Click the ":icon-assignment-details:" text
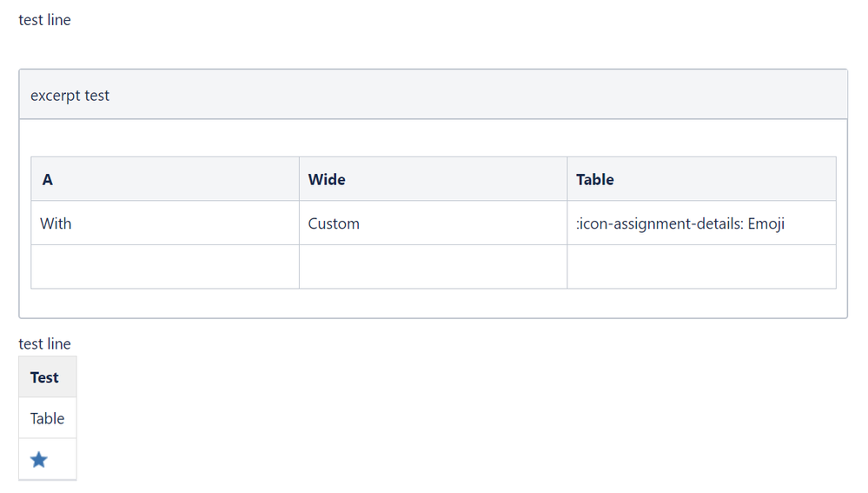Image resolution: width=868 pixels, height=493 pixels. pos(653,223)
